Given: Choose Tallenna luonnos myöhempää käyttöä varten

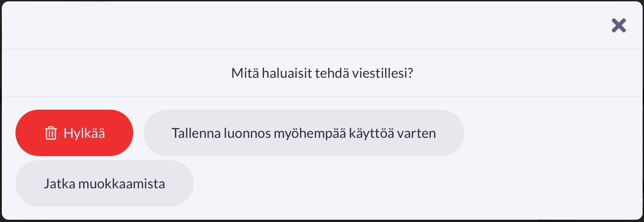Looking at the screenshot, I should (x=304, y=133).
